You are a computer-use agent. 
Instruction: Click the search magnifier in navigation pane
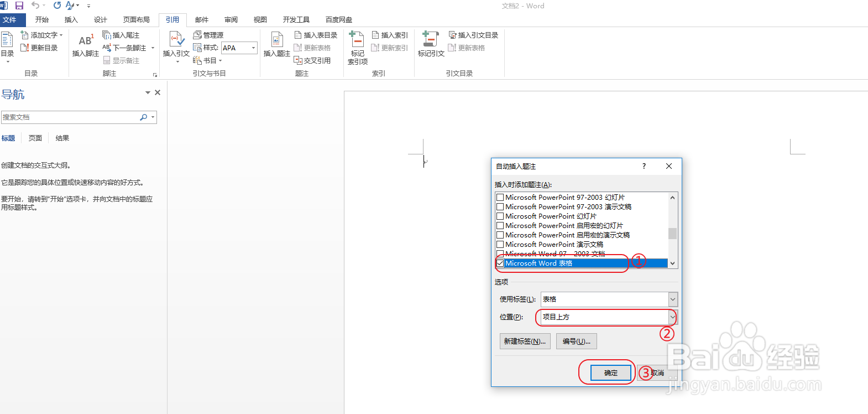143,117
